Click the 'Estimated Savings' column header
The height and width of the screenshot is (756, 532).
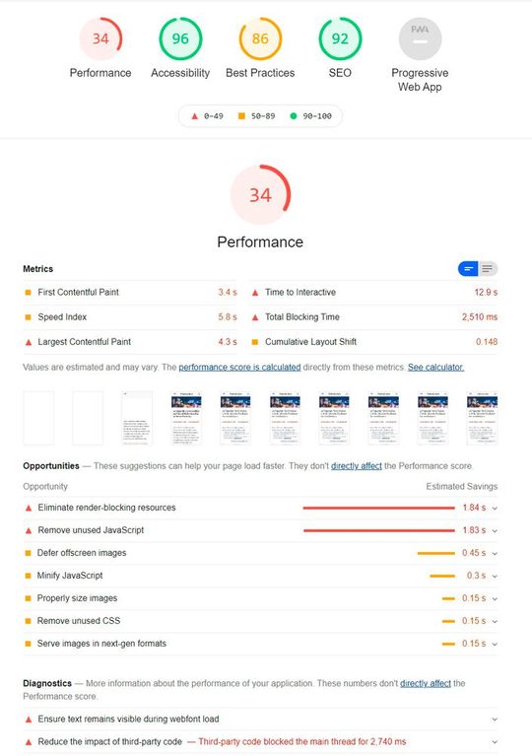pos(462,487)
